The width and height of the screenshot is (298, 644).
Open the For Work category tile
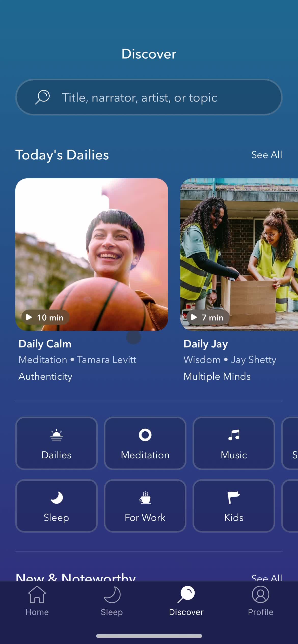tap(145, 506)
